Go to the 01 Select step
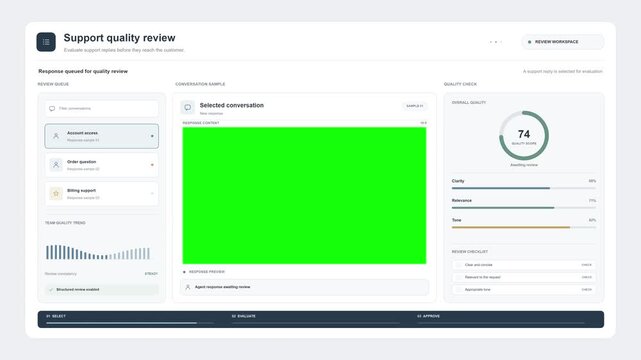 point(130,319)
